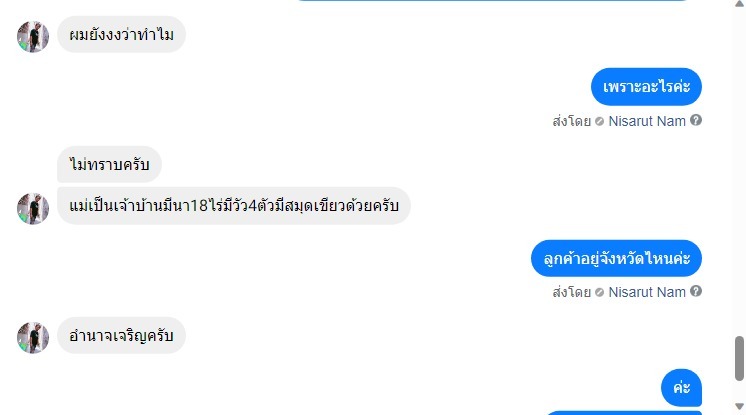Select the "ไม่ทราบครับ" message bubble
Image resolution: width=746 pixels, height=415 pixels.
(109, 164)
